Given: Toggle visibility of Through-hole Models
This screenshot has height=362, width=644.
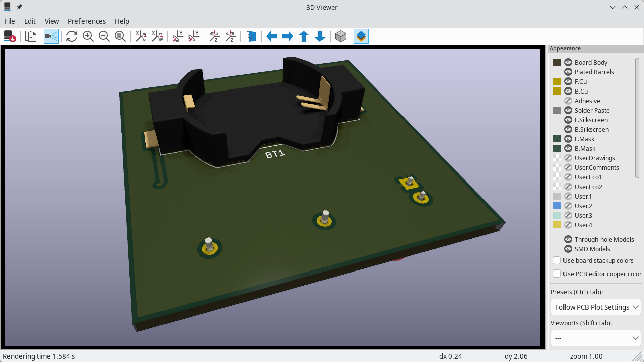Looking at the screenshot, I should pos(568,239).
